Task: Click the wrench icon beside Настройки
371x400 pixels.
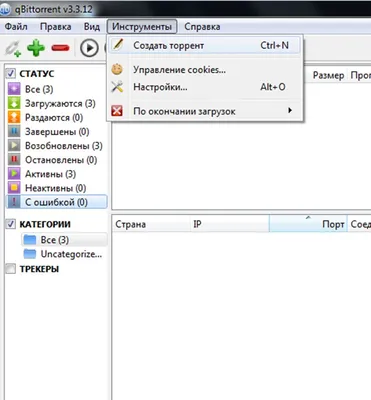Action: click(x=117, y=87)
